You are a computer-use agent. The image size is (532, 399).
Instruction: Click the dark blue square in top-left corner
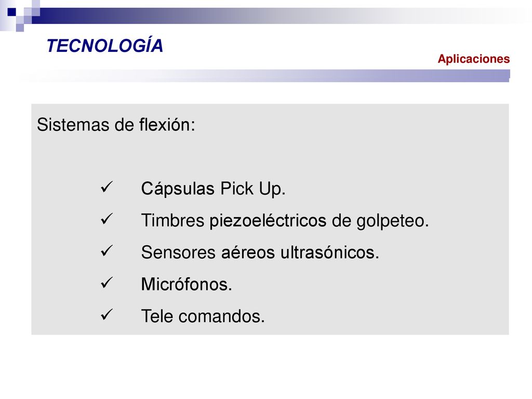tap(12, 12)
